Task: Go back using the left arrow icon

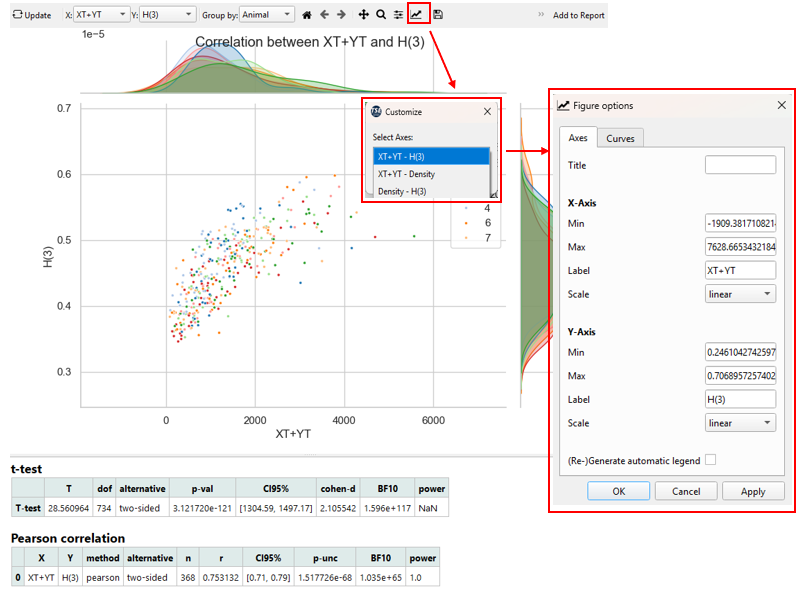Action: (325, 14)
